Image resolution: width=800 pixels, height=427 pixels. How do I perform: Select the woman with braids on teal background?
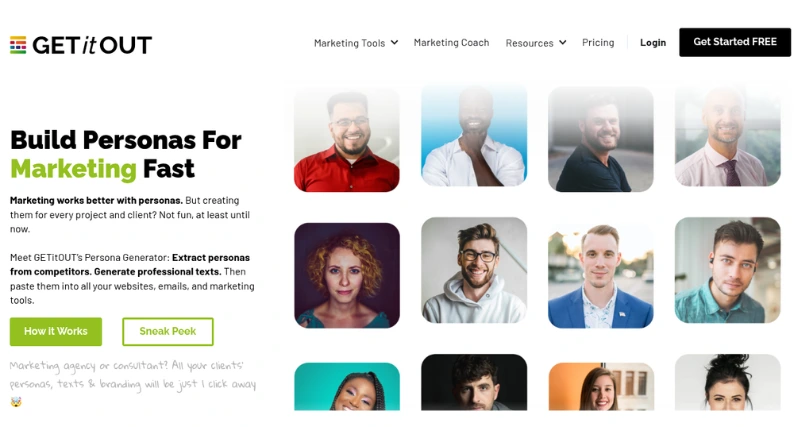346,386
